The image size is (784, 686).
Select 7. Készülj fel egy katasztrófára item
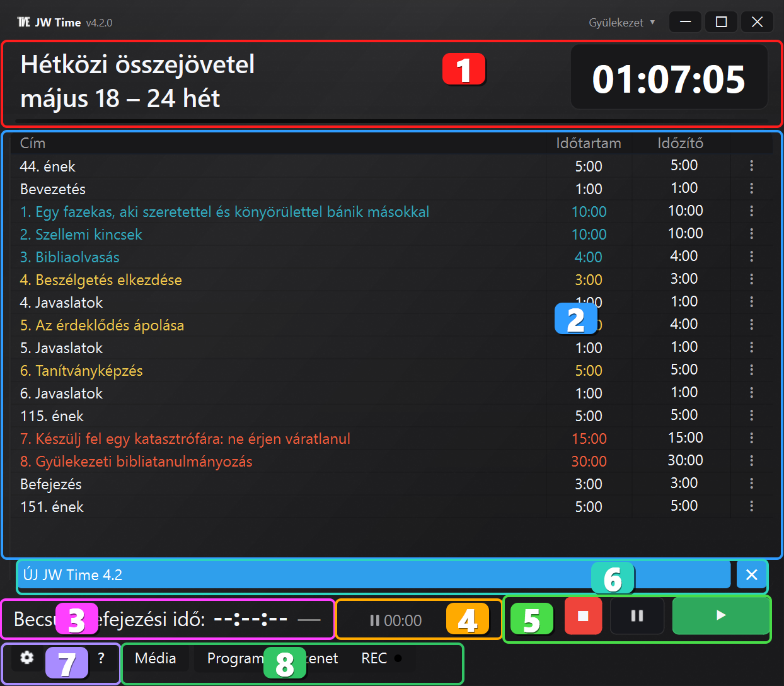[x=185, y=439]
